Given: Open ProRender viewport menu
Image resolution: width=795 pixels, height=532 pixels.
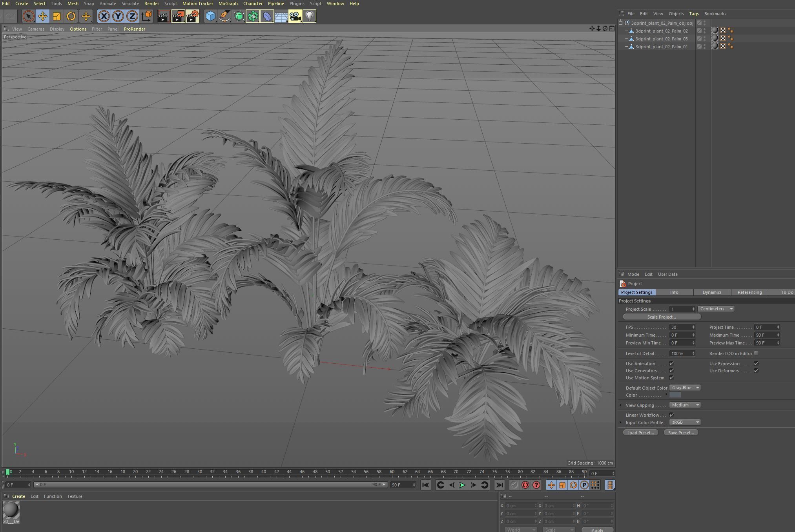Looking at the screenshot, I should pyautogui.click(x=135, y=29).
